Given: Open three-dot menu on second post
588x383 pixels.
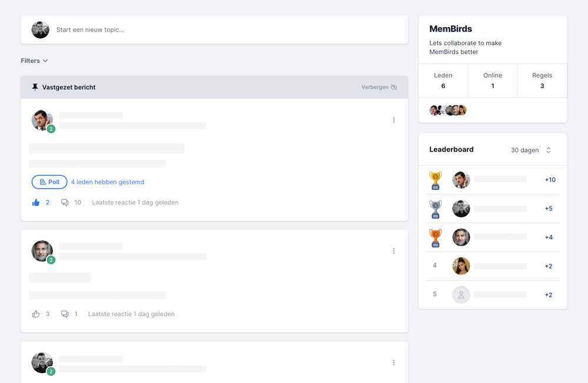Looking at the screenshot, I should pos(394,251).
